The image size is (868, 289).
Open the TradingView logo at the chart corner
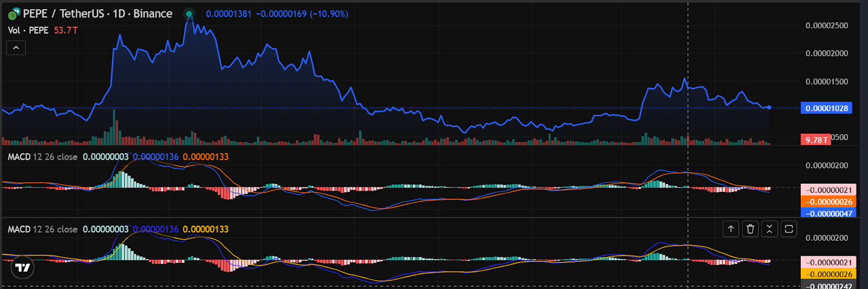(x=22, y=267)
